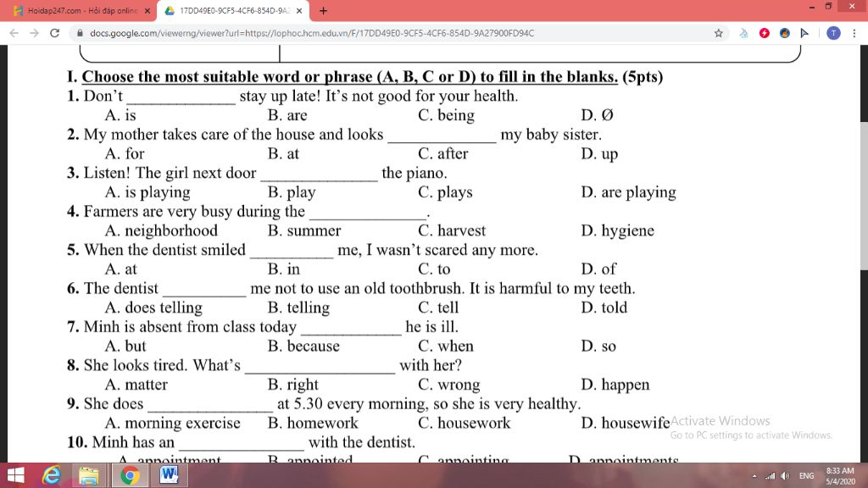The width and height of the screenshot is (868, 488).
Task: Click answer 'D. hygiene' in question 4
Action: (617, 230)
